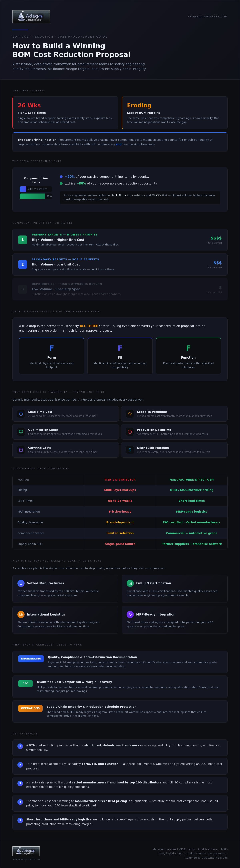The image size is (240, 868).
Task: Click the truck icon for International Logistics
Action: click(x=21, y=614)
